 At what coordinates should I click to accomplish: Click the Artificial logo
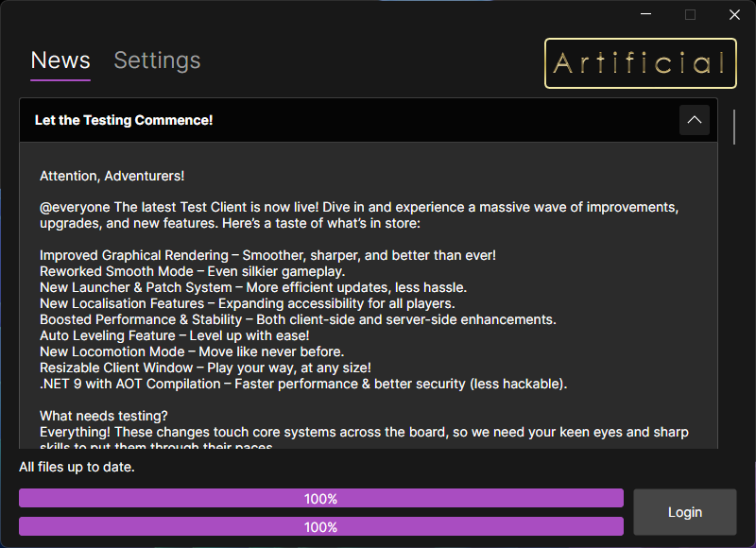[x=641, y=63]
